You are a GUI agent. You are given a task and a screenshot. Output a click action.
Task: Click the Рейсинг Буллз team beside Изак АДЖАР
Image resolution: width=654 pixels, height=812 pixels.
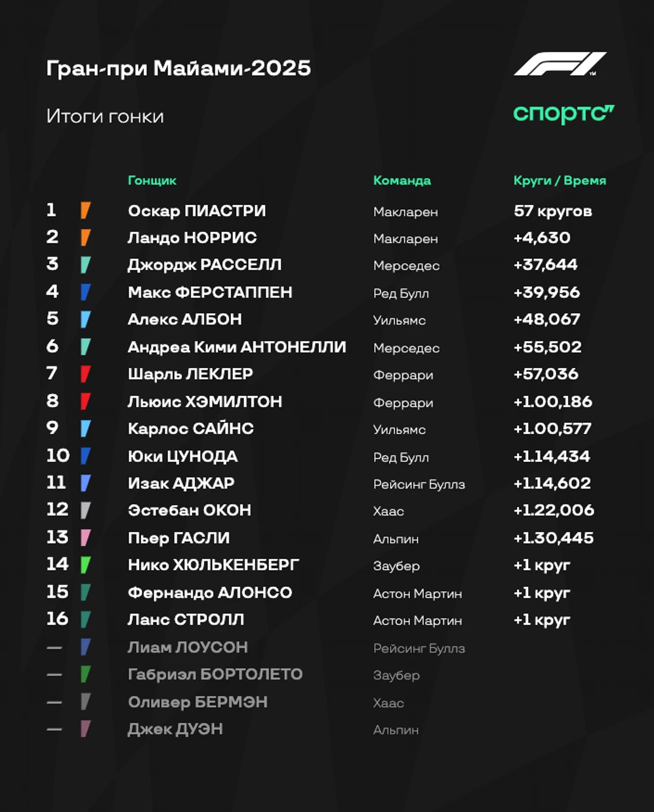point(419,484)
